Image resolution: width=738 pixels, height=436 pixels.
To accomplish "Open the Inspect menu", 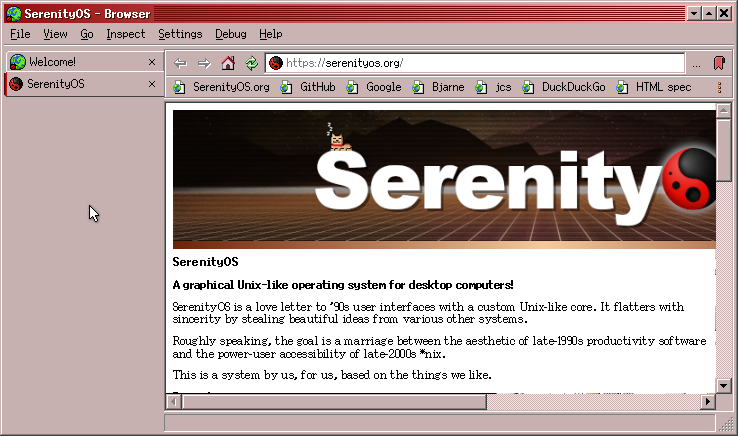I will click(x=126, y=34).
